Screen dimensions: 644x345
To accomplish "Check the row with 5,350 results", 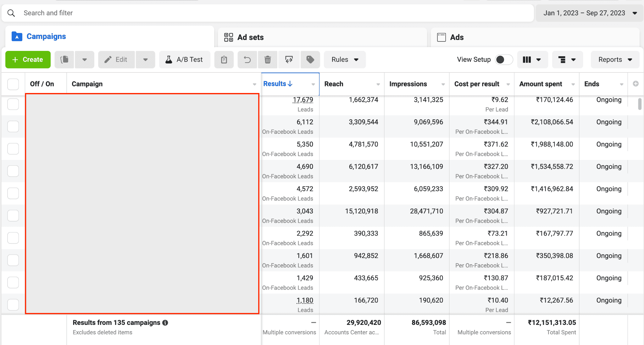I will coord(13,149).
